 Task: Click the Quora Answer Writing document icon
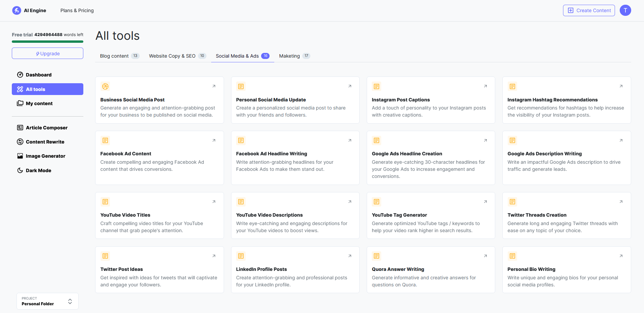376,256
